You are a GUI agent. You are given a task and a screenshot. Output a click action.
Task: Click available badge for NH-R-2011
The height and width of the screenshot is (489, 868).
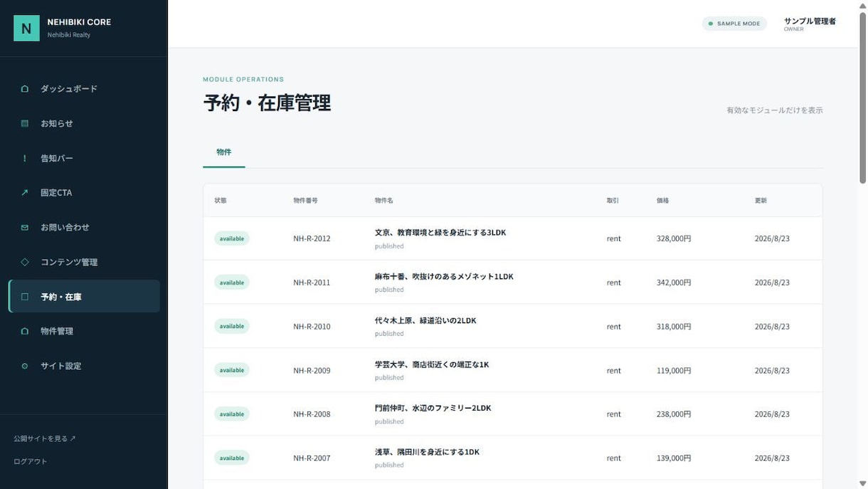tap(232, 283)
